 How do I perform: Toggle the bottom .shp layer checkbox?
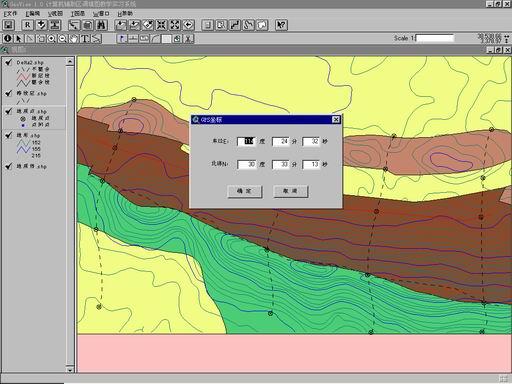click(9, 166)
